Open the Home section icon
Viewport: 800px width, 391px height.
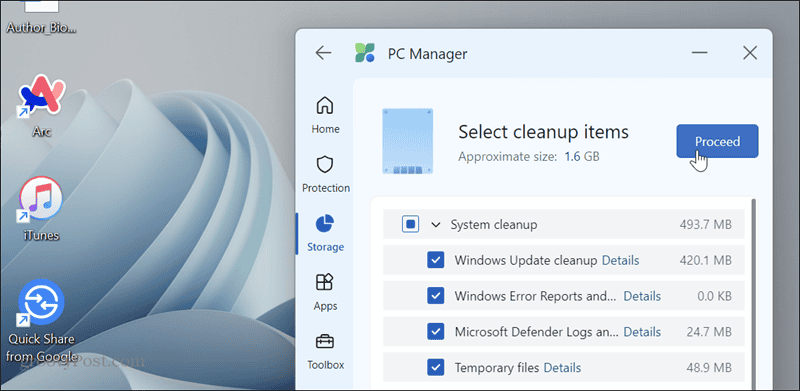[326, 106]
